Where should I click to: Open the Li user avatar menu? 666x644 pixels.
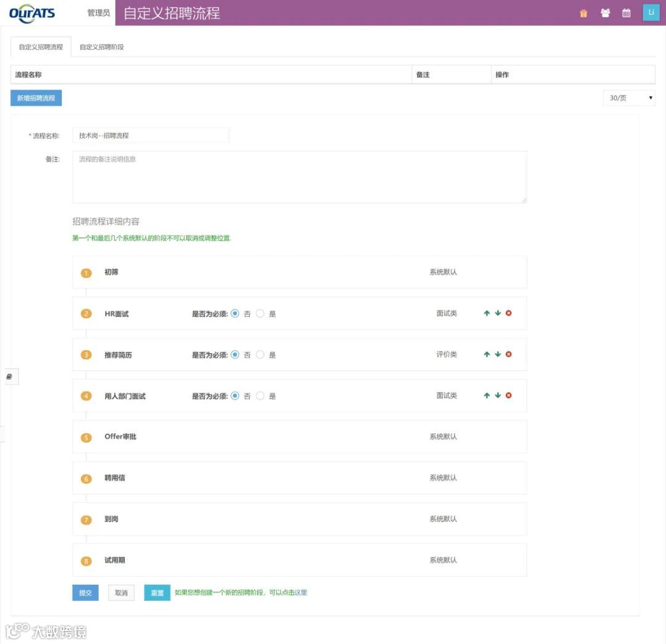click(651, 12)
